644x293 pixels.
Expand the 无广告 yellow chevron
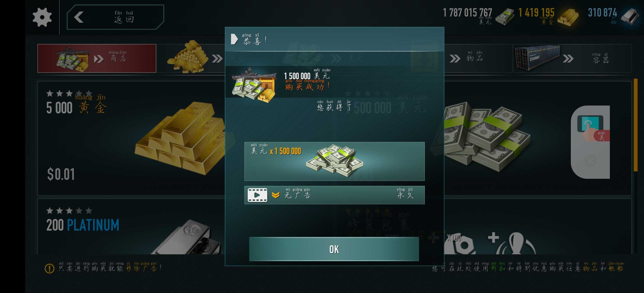coord(276,195)
